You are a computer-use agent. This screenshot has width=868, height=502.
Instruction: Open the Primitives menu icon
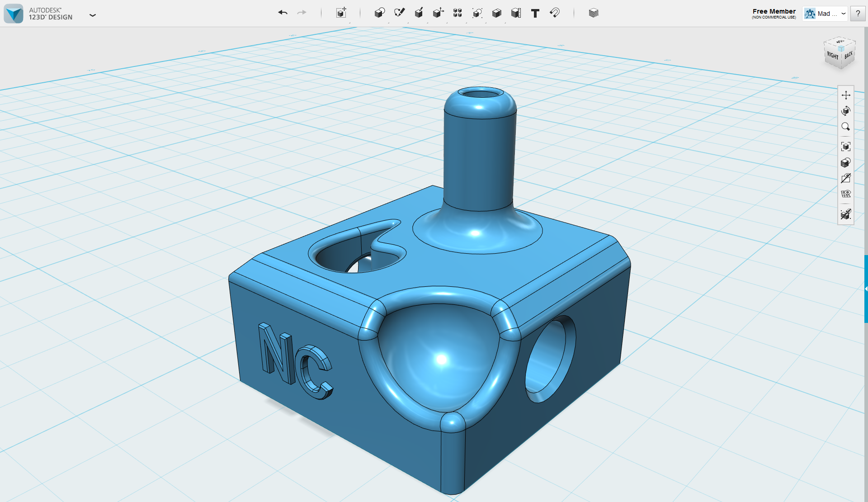click(379, 13)
